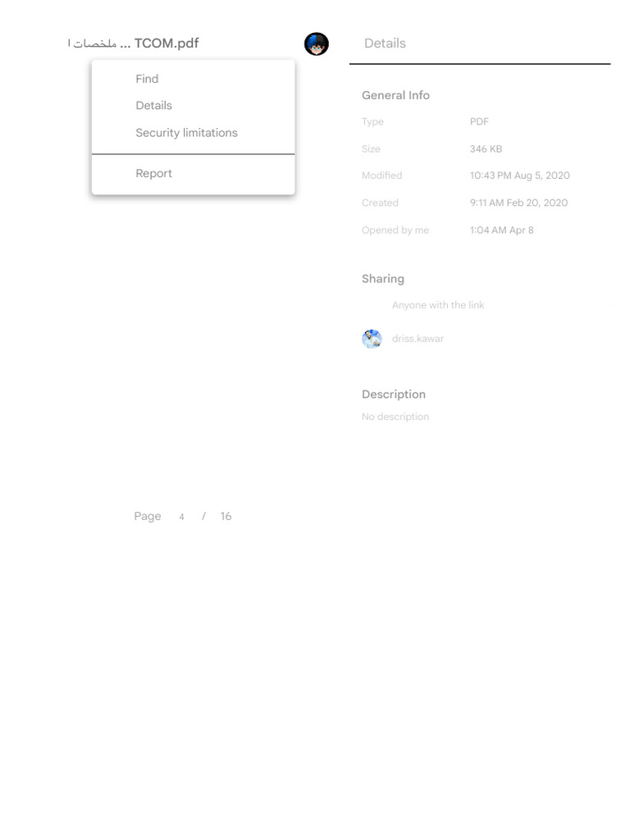Click the page number field showing 4
This screenshot has width=630, height=840.
181,517
